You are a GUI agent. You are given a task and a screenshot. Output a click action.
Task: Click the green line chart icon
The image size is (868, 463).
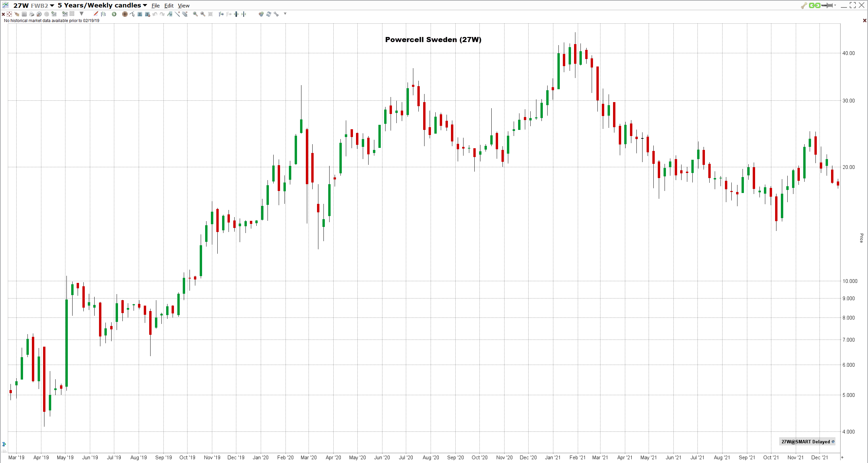pos(65,14)
